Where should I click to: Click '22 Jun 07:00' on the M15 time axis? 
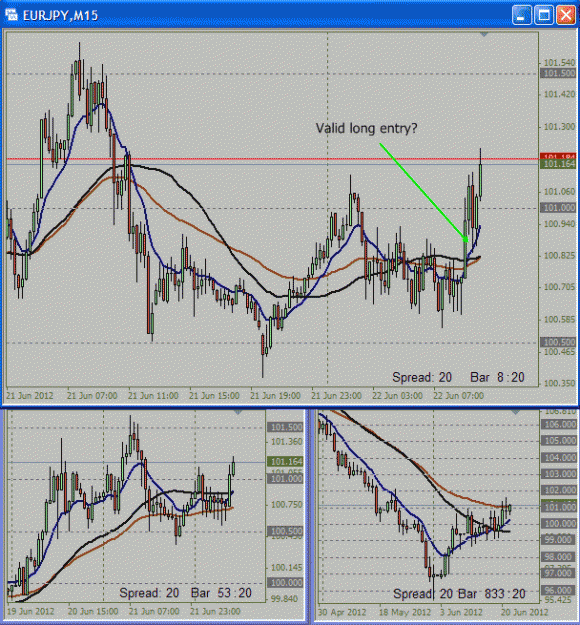coord(458,396)
